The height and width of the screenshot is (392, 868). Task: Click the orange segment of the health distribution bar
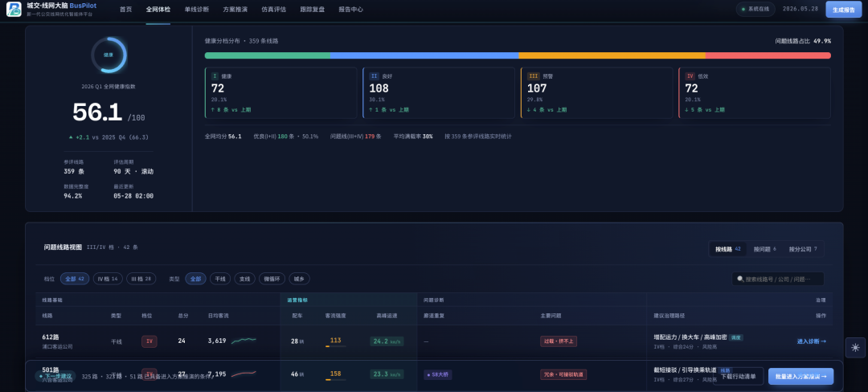[x=612, y=55]
